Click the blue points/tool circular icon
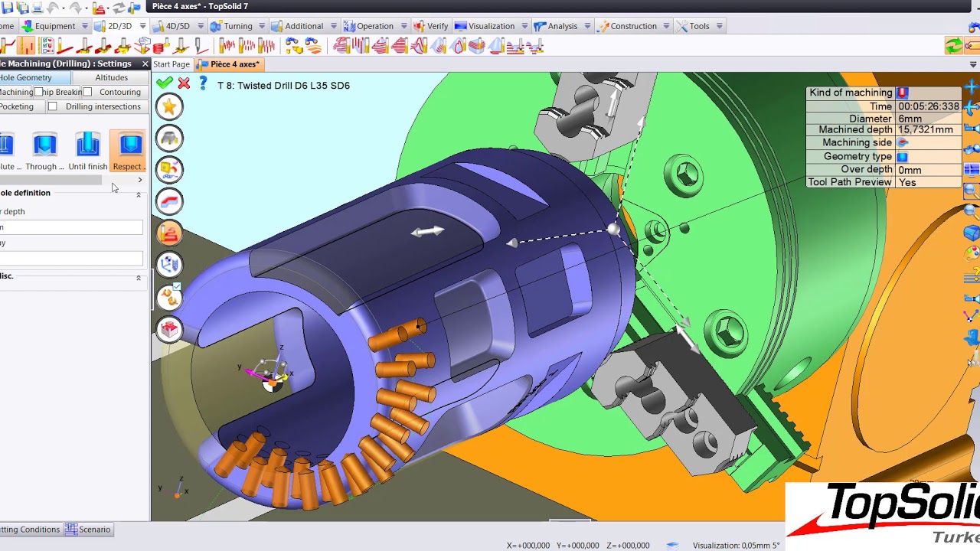This screenshot has height=551, width=980. click(169, 265)
